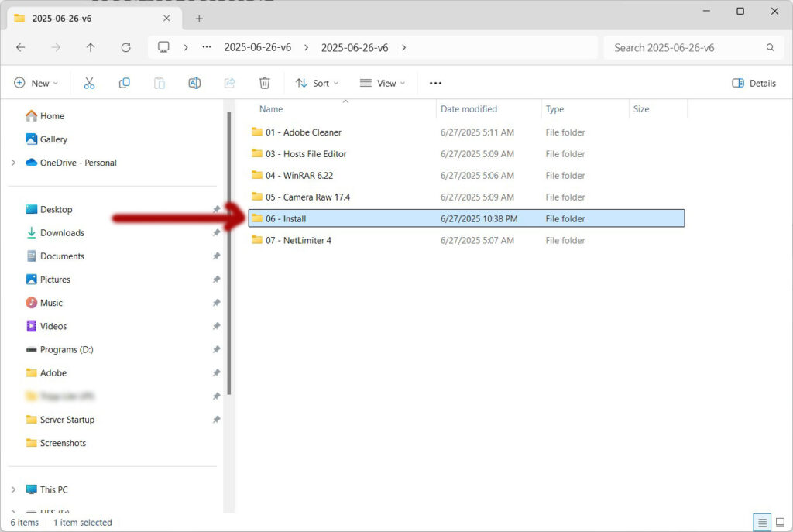The image size is (793, 532).
Task: Click the Search 2025-06-26-v6 box
Action: click(x=685, y=47)
